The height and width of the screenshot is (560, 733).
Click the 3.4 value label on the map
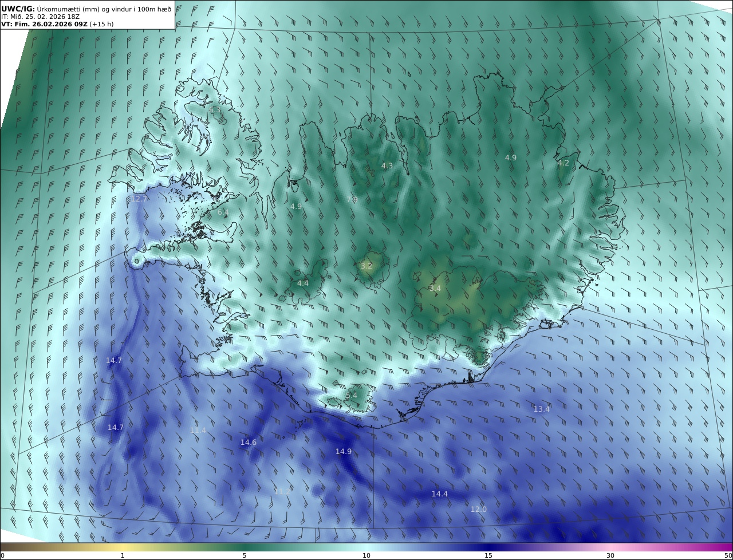tap(435, 289)
